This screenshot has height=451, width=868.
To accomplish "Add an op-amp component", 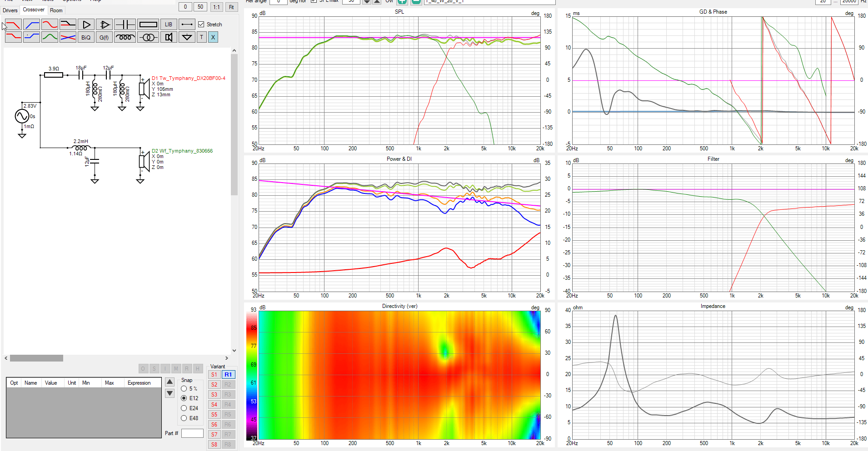I will point(104,25).
